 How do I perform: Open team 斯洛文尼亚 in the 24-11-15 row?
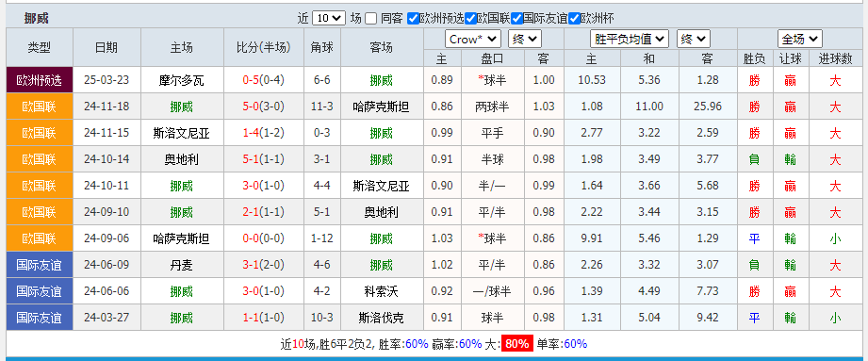pos(182,133)
